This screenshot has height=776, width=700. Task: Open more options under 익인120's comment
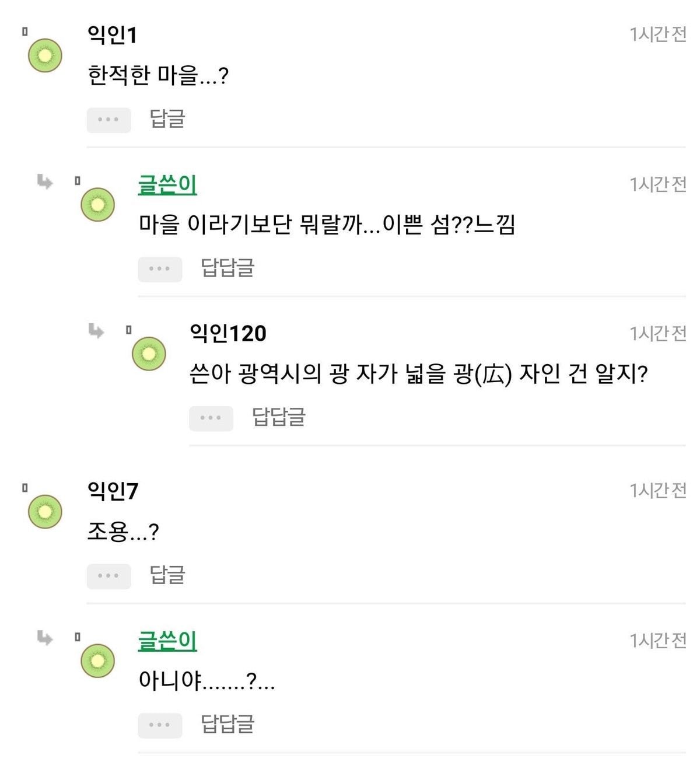(211, 418)
